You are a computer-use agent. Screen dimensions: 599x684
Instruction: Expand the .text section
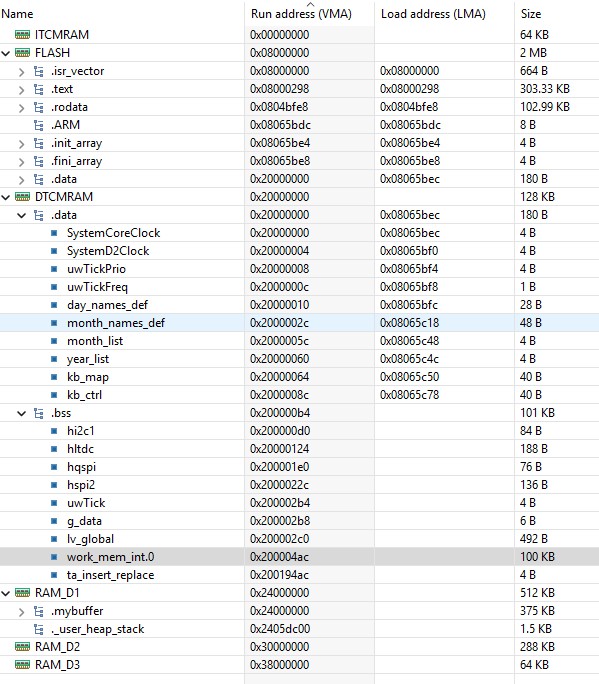click(21, 89)
